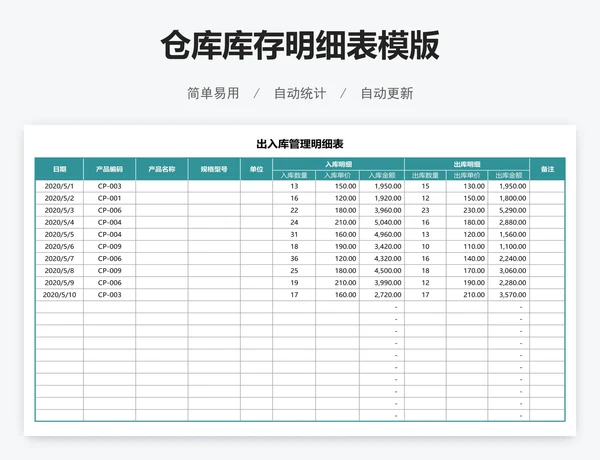Select the date cell 2020/5/8
The height and width of the screenshot is (460, 600).
tap(59, 271)
